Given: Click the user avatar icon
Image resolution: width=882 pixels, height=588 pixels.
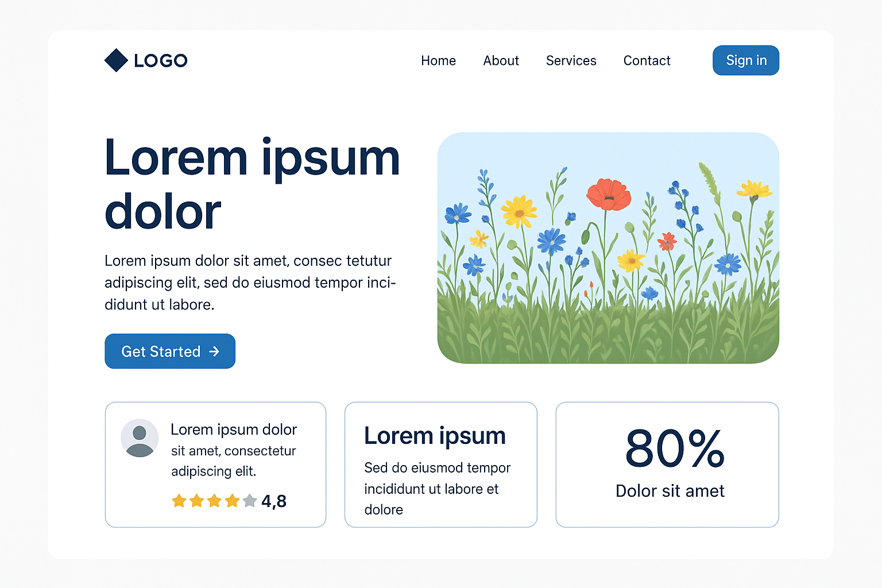Looking at the screenshot, I should pos(140,438).
